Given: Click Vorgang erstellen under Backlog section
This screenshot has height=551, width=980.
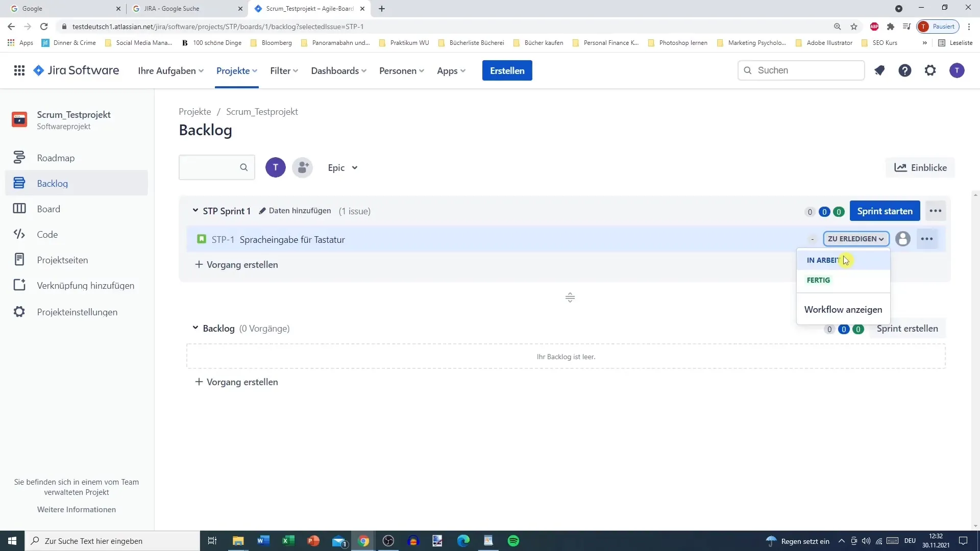Looking at the screenshot, I should tap(237, 382).
